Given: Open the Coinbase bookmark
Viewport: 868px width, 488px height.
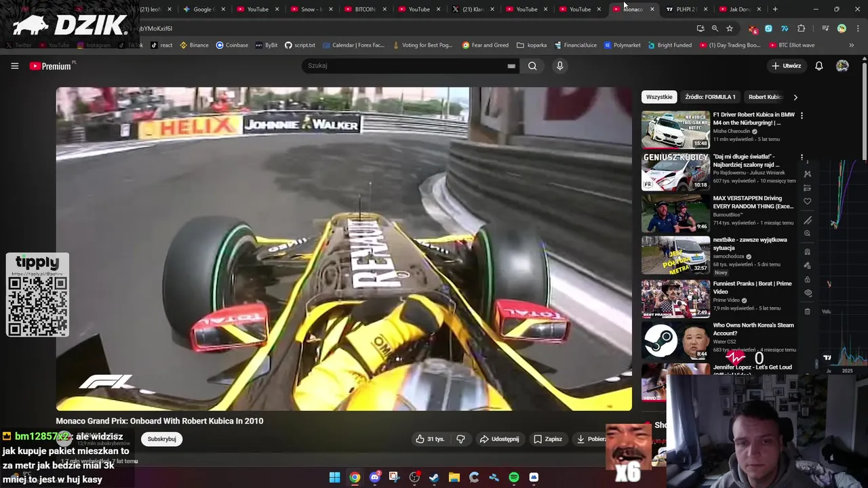Looking at the screenshot, I should (x=232, y=45).
